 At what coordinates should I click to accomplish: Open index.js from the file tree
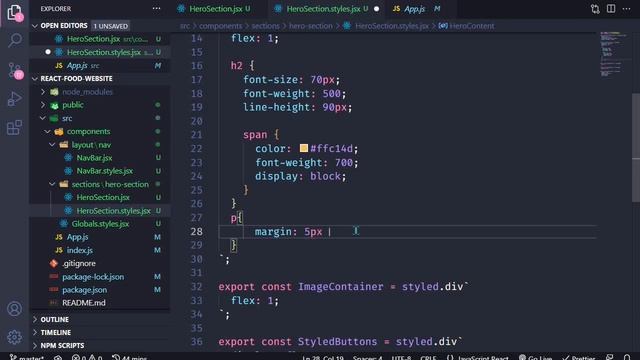[80, 250]
